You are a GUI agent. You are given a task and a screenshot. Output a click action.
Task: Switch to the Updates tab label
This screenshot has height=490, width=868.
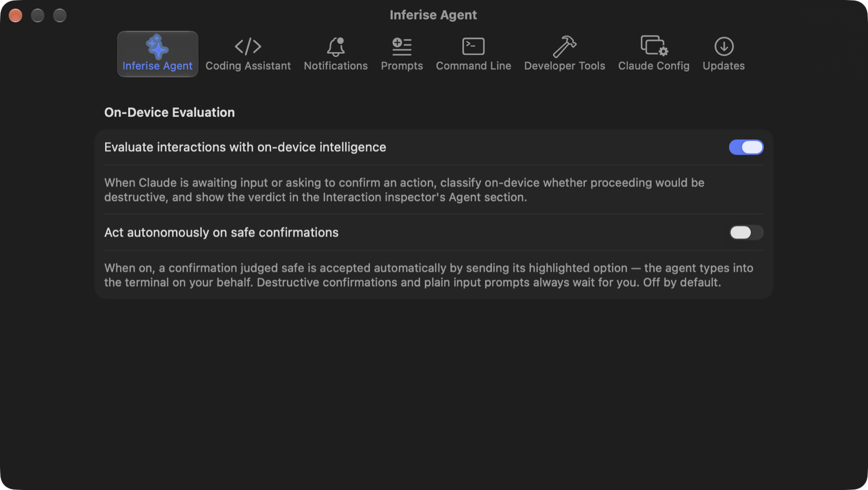(x=724, y=66)
